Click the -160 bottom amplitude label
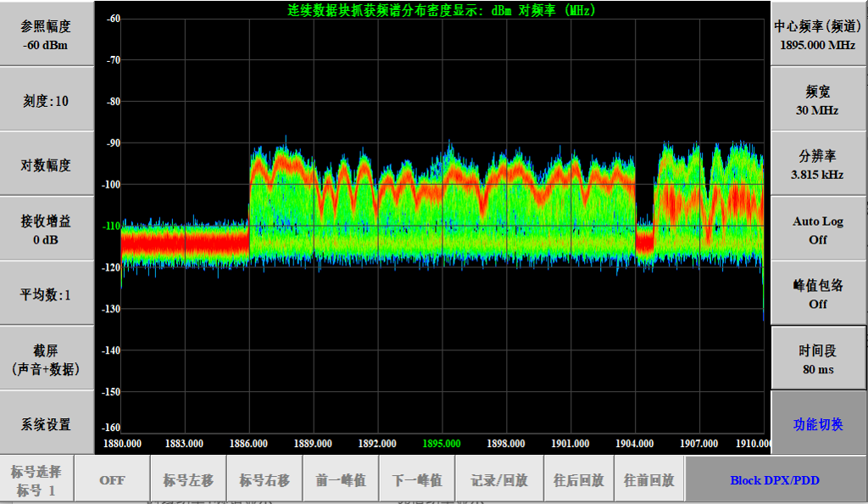The height and width of the screenshot is (504, 868). pyautogui.click(x=111, y=428)
